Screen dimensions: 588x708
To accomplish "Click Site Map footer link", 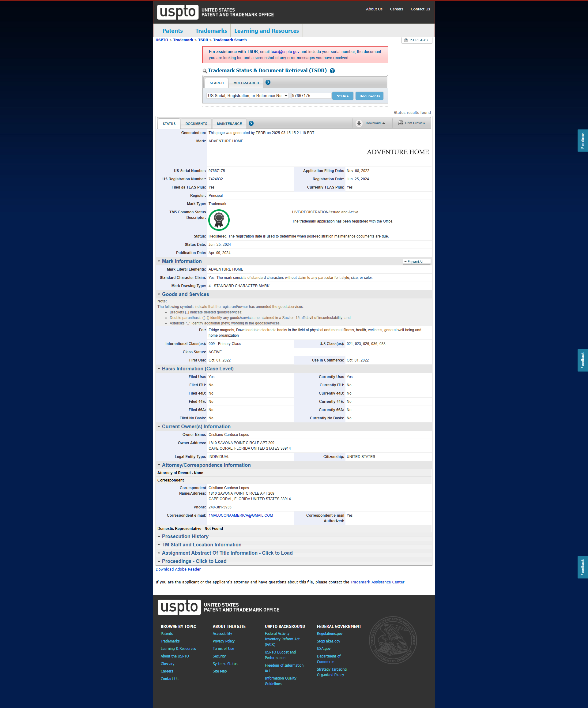I will [220, 672].
